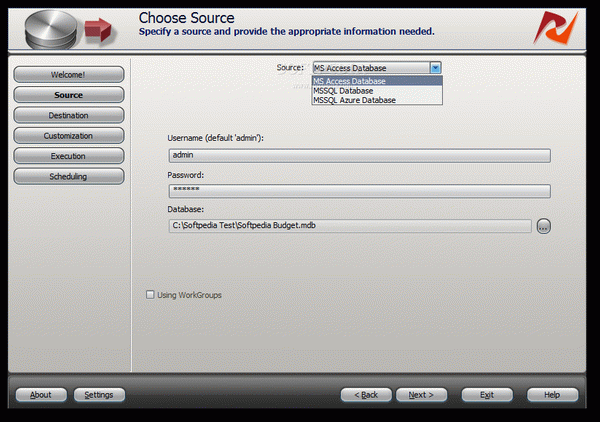Choose MSSQL Azure Database option

377,100
